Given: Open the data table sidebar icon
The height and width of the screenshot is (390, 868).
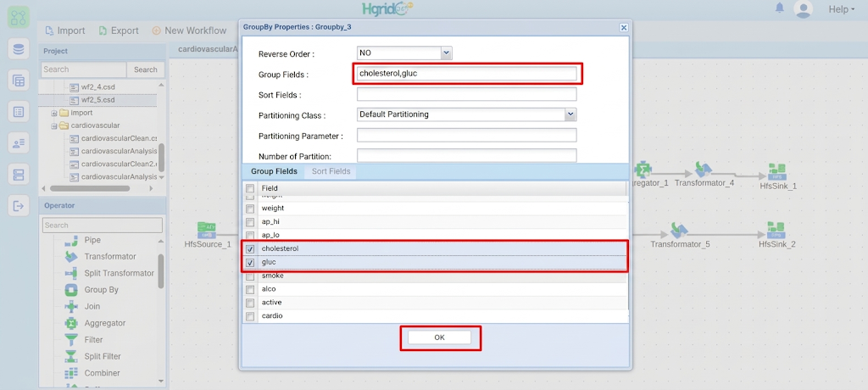Looking at the screenshot, I should coord(19,81).
